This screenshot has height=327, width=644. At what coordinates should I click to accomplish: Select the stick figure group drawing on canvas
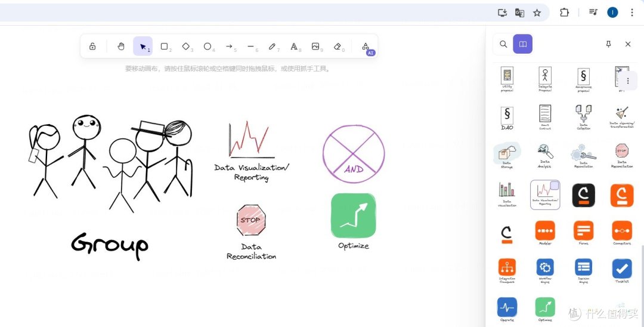pyautogui.click(x=110, y=163)
